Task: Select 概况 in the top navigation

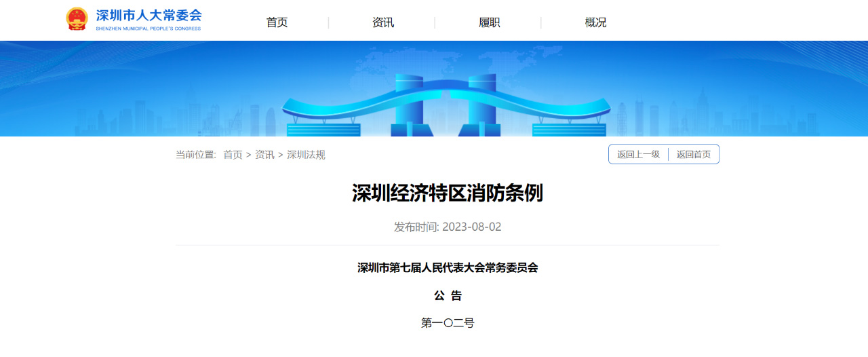Action: tap(595, 22)
